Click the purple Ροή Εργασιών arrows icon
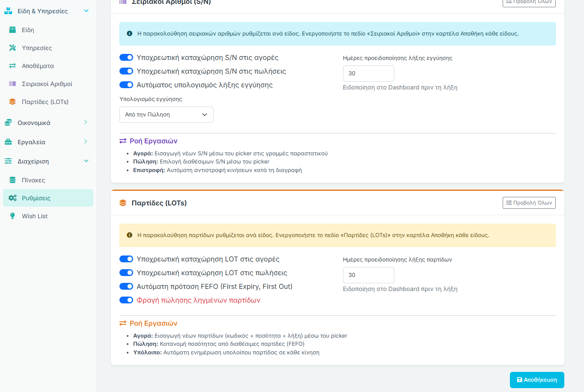 (123, 141)
